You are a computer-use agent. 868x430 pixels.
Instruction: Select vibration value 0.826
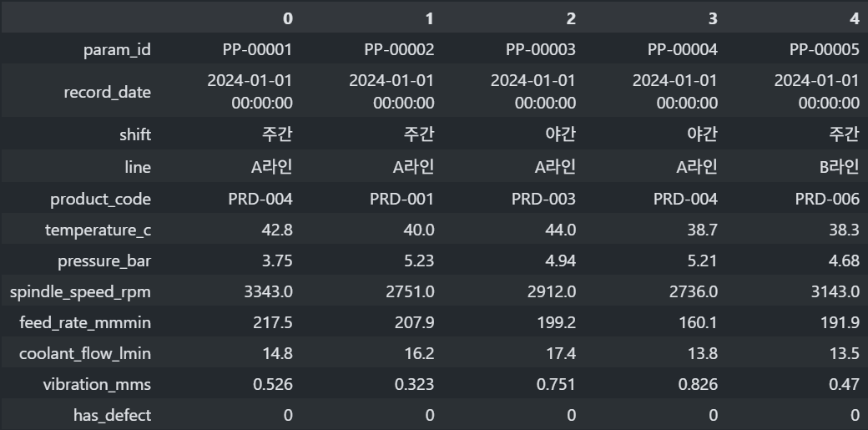[698, 383]
